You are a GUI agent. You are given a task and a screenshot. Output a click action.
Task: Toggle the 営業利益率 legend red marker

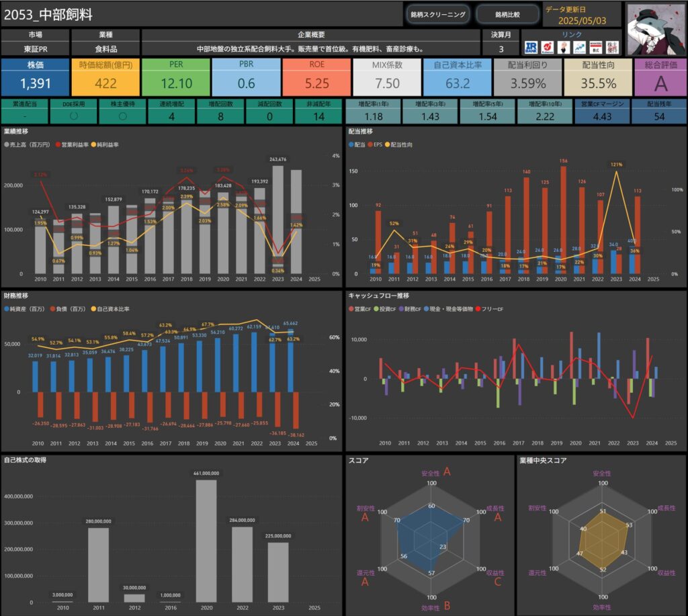click(58, 145)
